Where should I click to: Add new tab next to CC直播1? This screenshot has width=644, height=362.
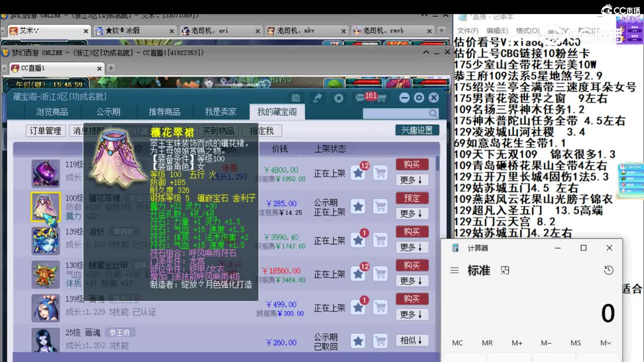click(111, 68)
